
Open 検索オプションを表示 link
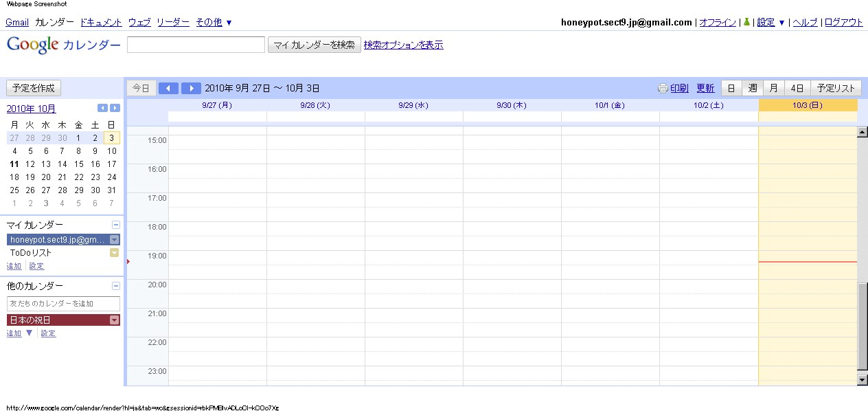tap(403, 45)
